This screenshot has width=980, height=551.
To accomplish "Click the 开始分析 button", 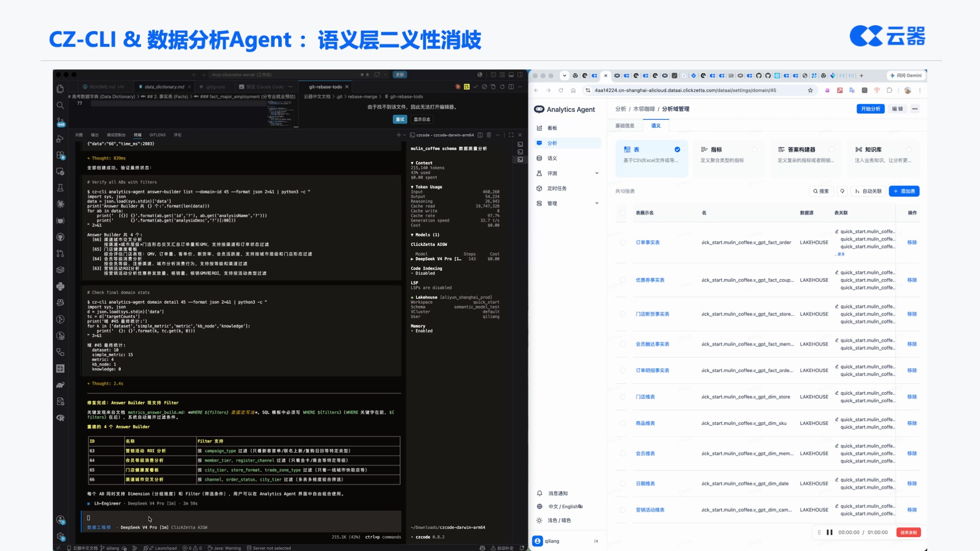I will click(x=870, y=109).
